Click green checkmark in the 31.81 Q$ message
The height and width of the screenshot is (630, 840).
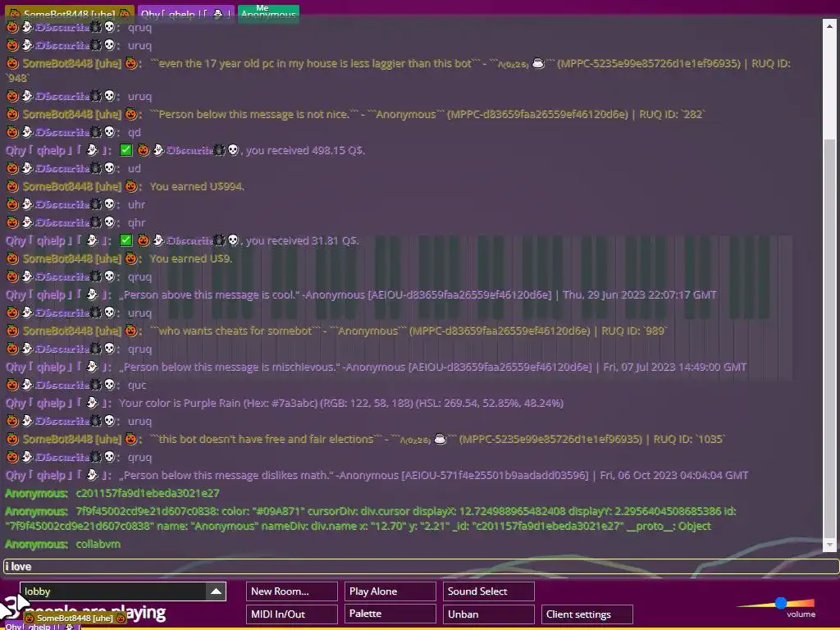tap(126, 240)
